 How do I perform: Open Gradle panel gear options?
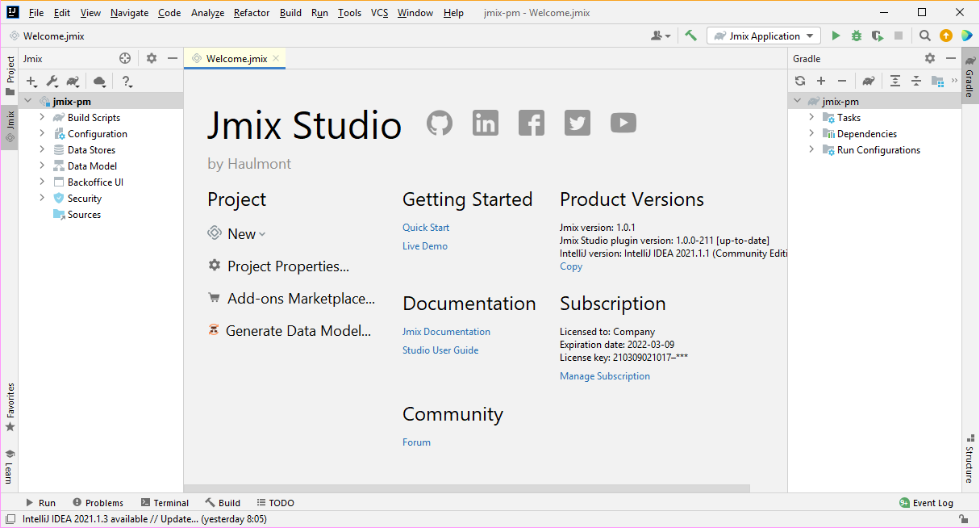point(930,58)
